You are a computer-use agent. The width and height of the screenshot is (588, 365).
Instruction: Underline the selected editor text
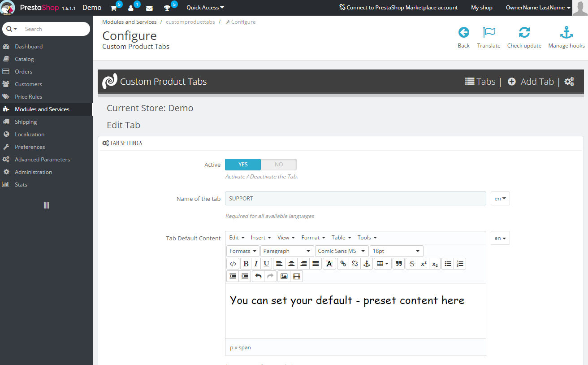(266, 264)
